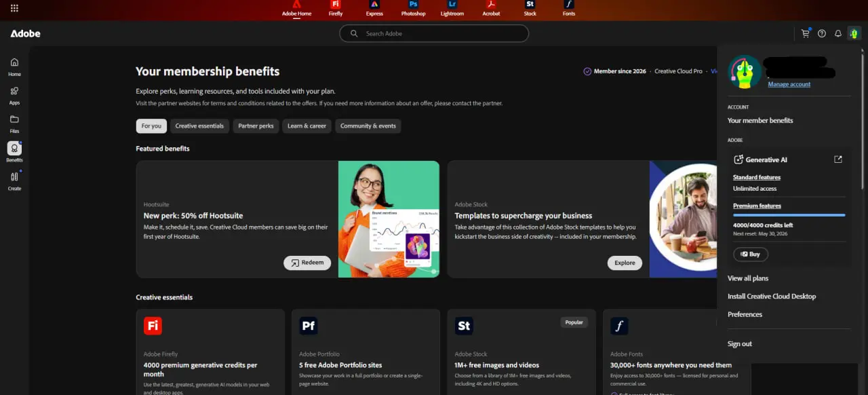Switch to Learn & career tab
The width and height of the screenshot is (868, 395).
click(x=307, y=126)
